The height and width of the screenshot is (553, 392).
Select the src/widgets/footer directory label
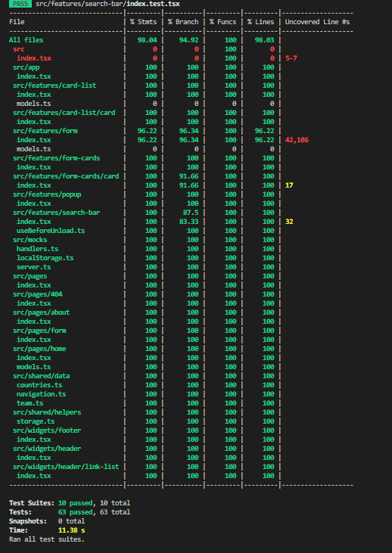(47, 430)
